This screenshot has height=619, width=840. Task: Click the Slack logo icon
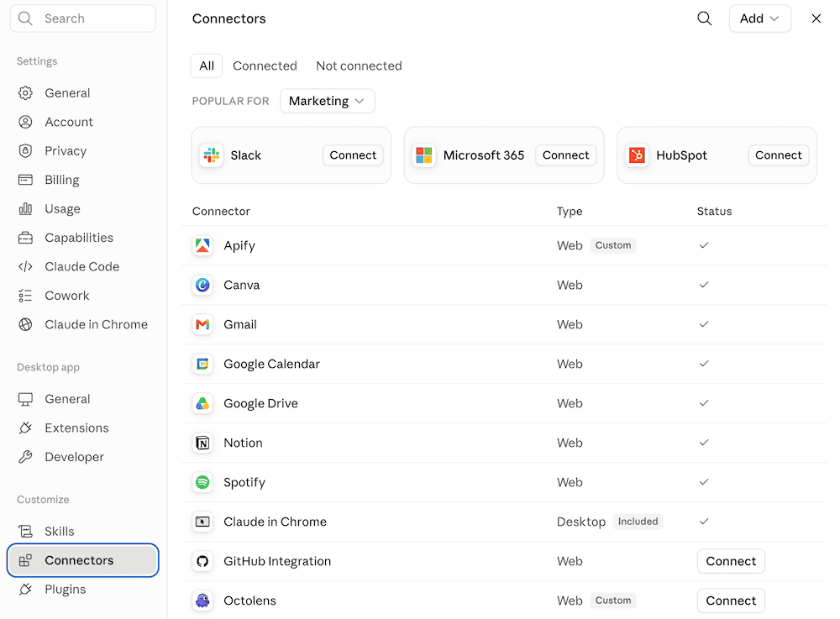tap(212, 155)
